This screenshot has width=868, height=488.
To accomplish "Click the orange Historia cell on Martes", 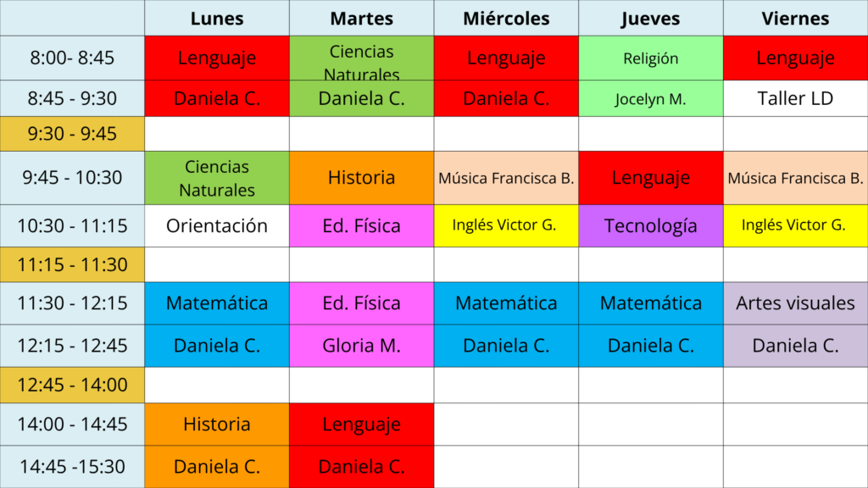I will pyautogui.click(x=362, y=178).
